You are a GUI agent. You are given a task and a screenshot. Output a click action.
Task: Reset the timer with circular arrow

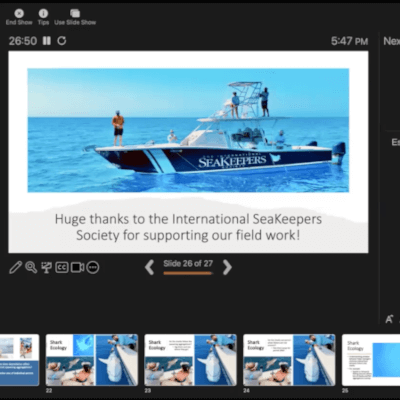pyautogui.click(x=62, y=41)
